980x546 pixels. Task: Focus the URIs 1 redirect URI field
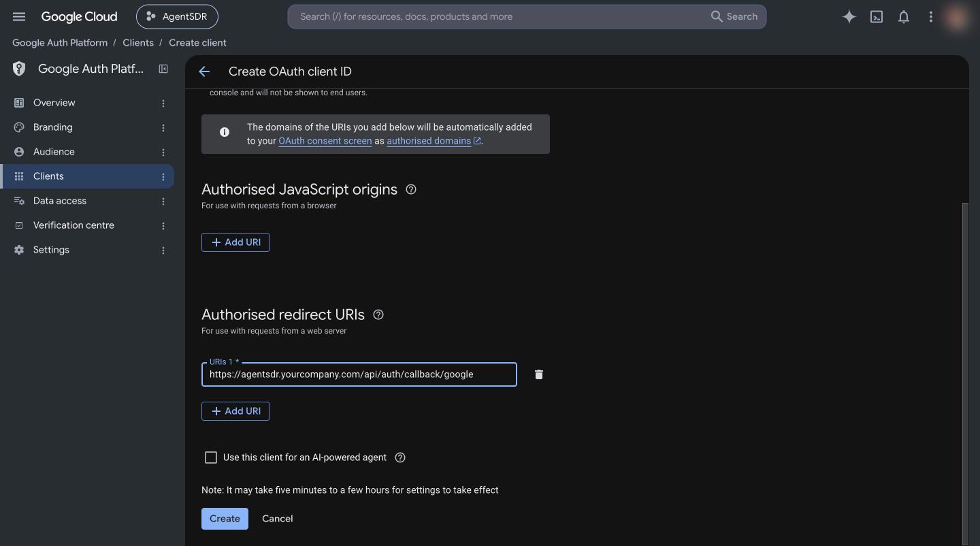(x=359, y=374)
